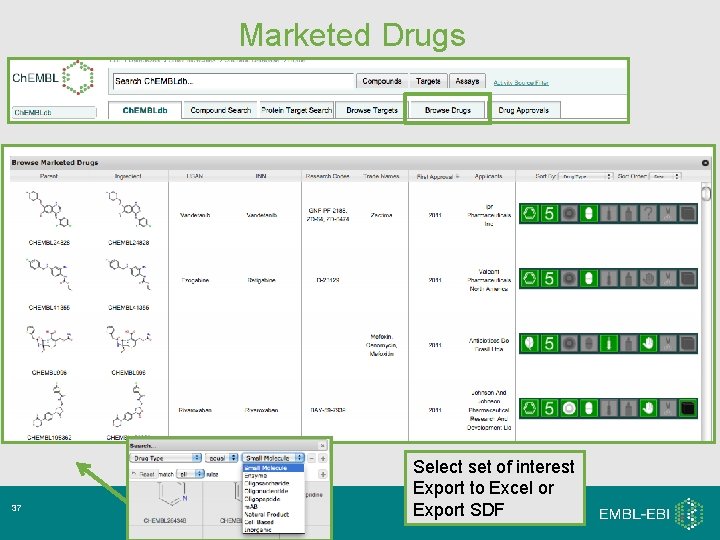Click the Vandetanib parent structure thumbnail
Screen dimensions: 720x540
pos(49,211)
